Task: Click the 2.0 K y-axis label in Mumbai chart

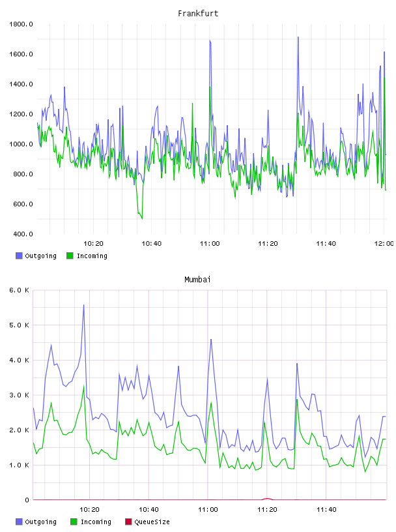Action: (x=19, y=430)
